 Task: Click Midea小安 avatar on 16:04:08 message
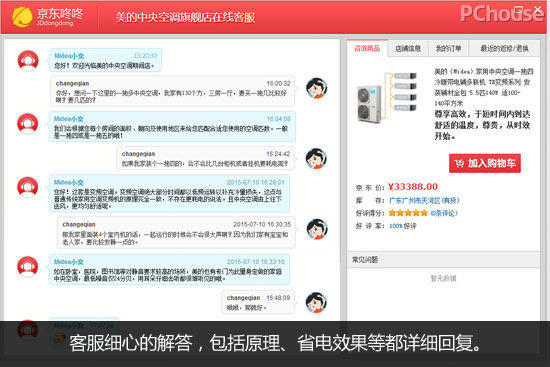[28, 124]
